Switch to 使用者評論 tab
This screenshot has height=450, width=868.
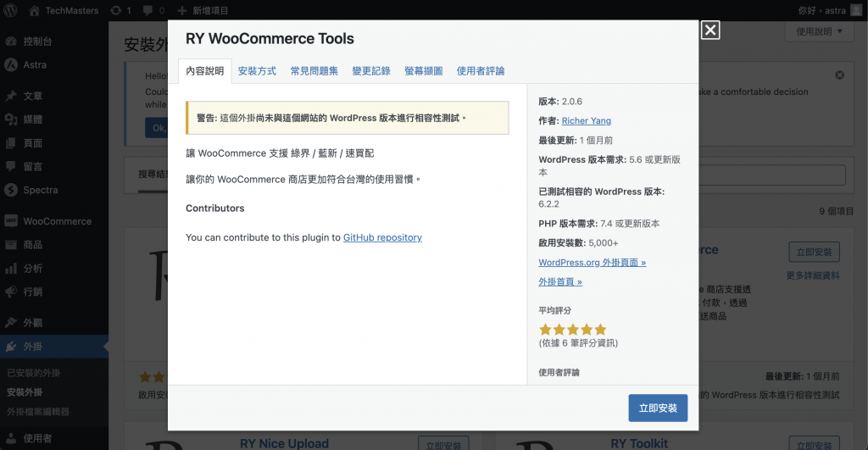481,71
